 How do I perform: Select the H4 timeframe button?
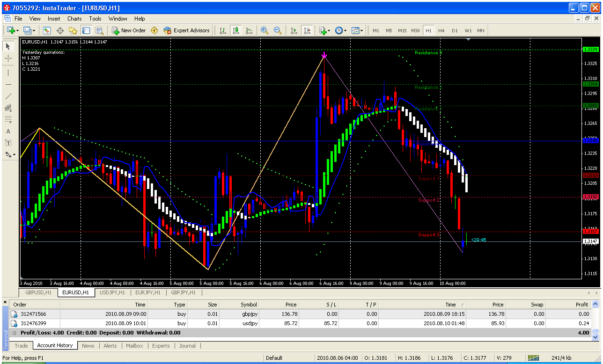[441, 30]
